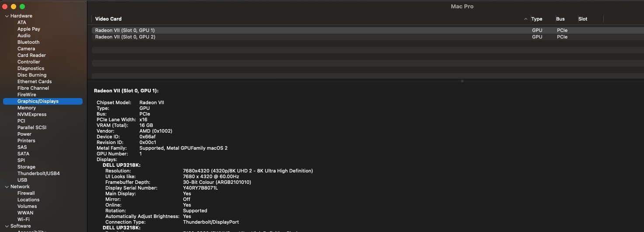644x232 pixels.
Task: Select PCI in the sidebar
Action: tap(21, 121)
